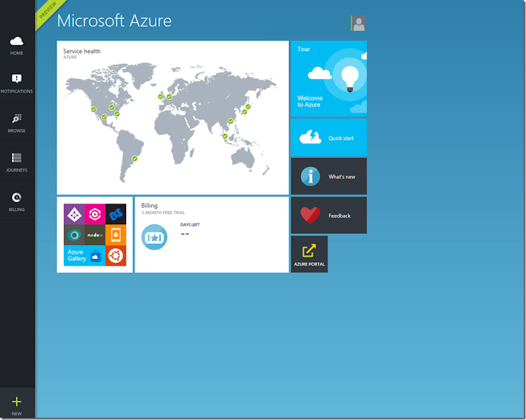Open the Feedback heart tile

tap(329, 216)
